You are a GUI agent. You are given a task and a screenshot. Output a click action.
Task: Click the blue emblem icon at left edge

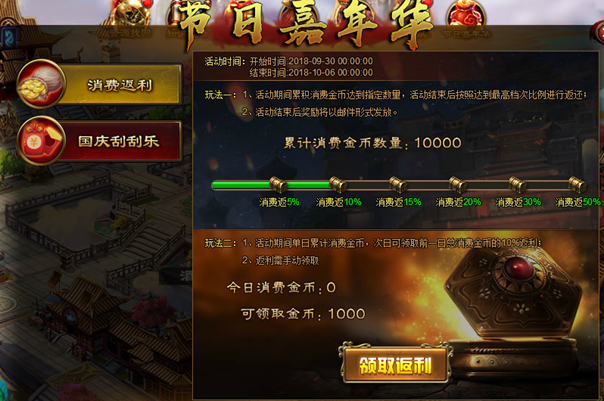9,38
